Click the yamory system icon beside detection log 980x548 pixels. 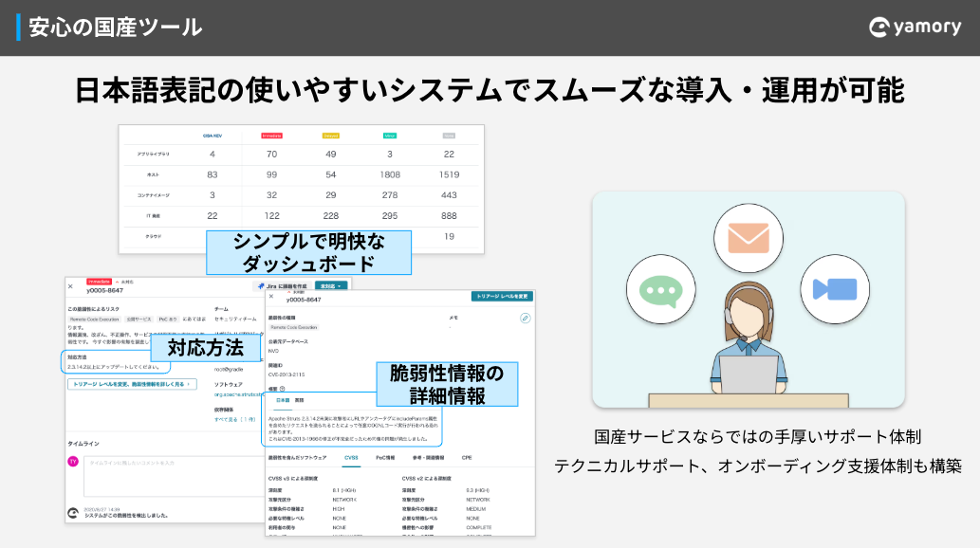(73, 513)
